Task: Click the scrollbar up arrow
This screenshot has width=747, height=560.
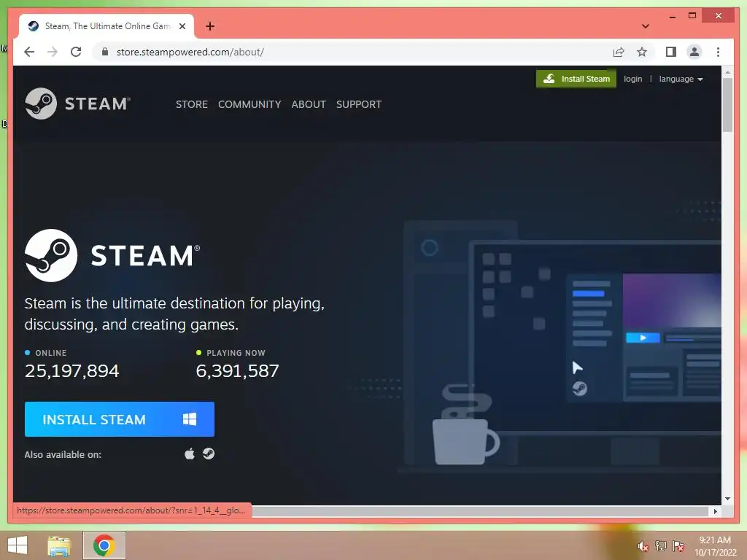Action: tap(727, 72)
